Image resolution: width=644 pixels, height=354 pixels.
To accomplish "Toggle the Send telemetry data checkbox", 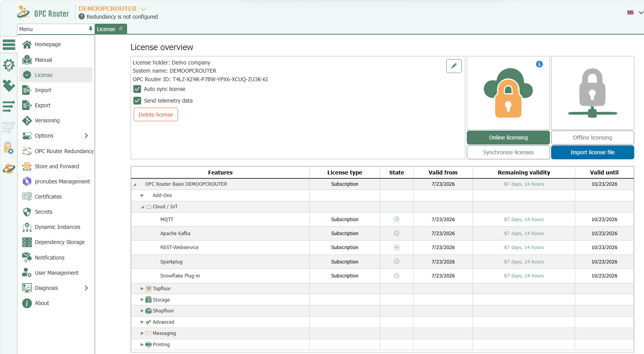I will [137, 101].
